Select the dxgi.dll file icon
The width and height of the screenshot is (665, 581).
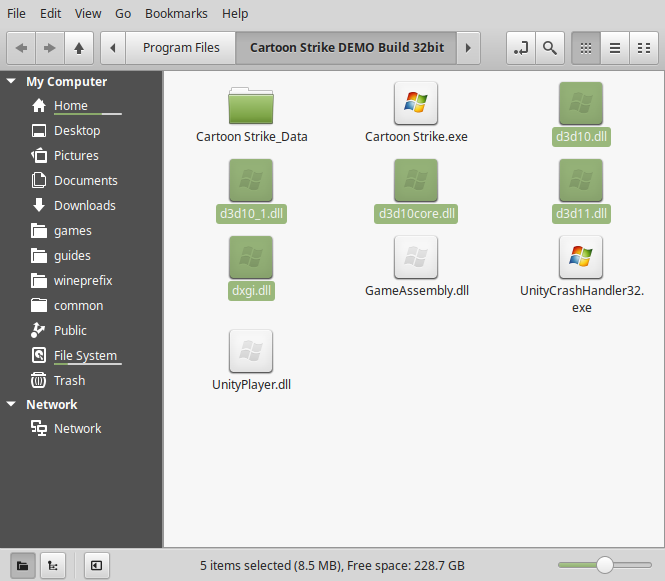251,257
